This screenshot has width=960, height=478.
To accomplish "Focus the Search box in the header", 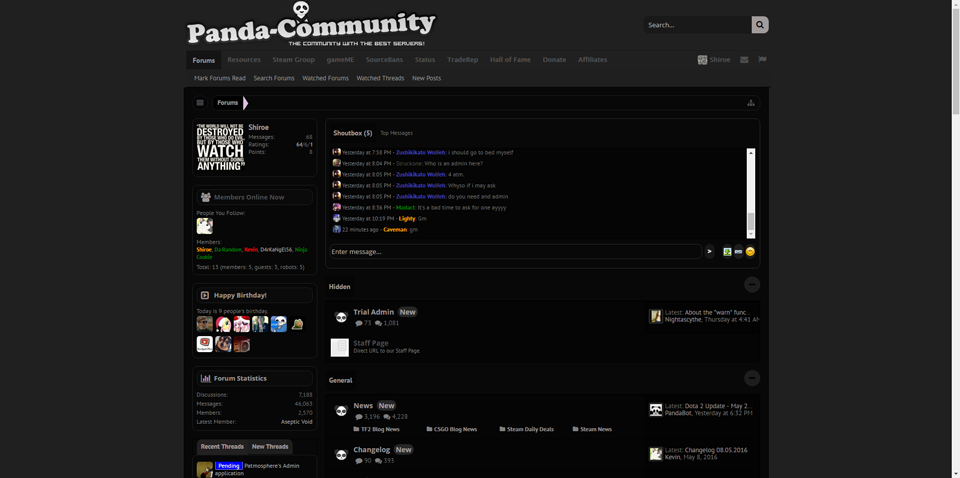I will click(697, 25).
